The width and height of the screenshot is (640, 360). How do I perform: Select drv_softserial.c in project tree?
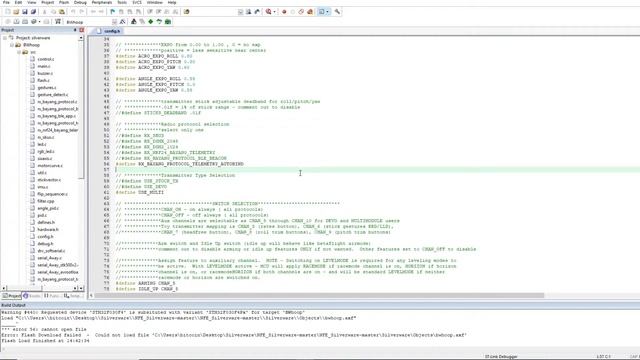click(51, 251)
